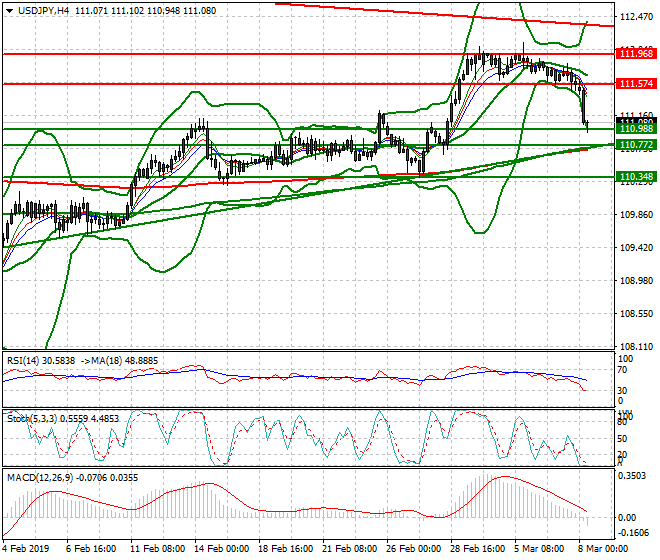The image size is (660, 560).
Task: Select the 8 Mar 00:00 time label
Action: coord(603,549)
